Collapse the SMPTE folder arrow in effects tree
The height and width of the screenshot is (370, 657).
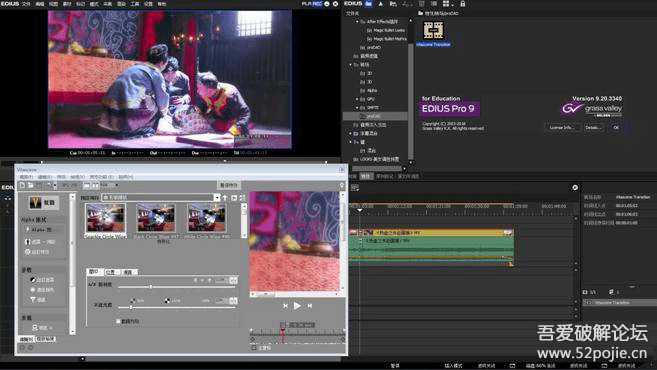pos(357,108)
